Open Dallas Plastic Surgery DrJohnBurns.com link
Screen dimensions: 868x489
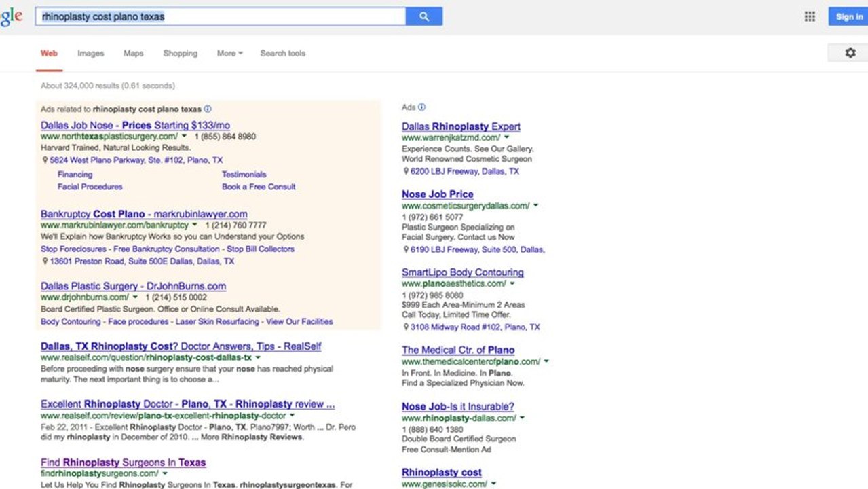point(133,287)
